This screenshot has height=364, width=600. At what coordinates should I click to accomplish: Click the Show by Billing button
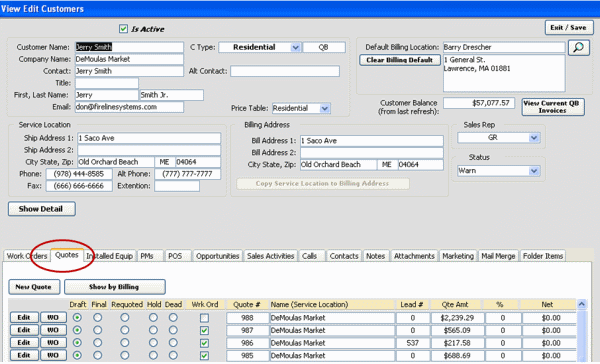(x=114, y=287)
